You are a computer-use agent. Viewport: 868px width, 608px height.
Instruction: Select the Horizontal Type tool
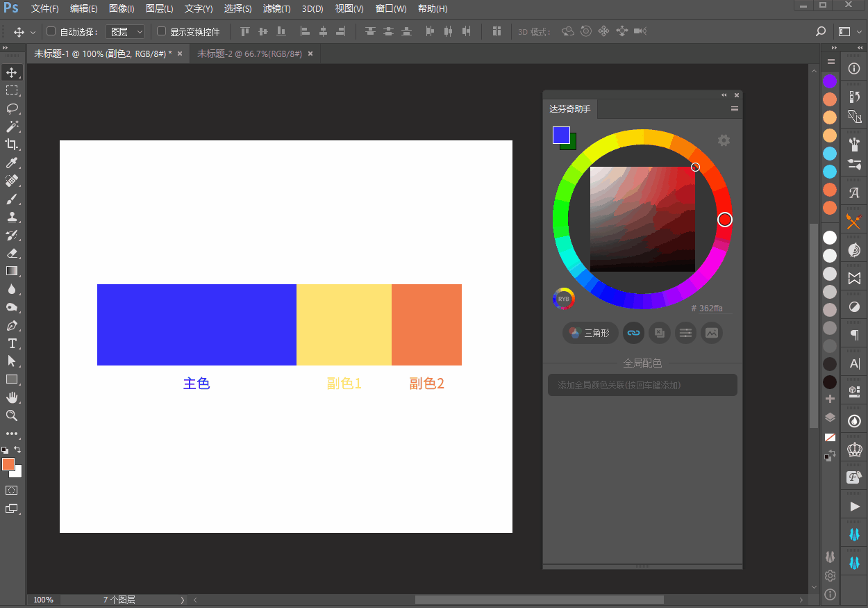12,343
